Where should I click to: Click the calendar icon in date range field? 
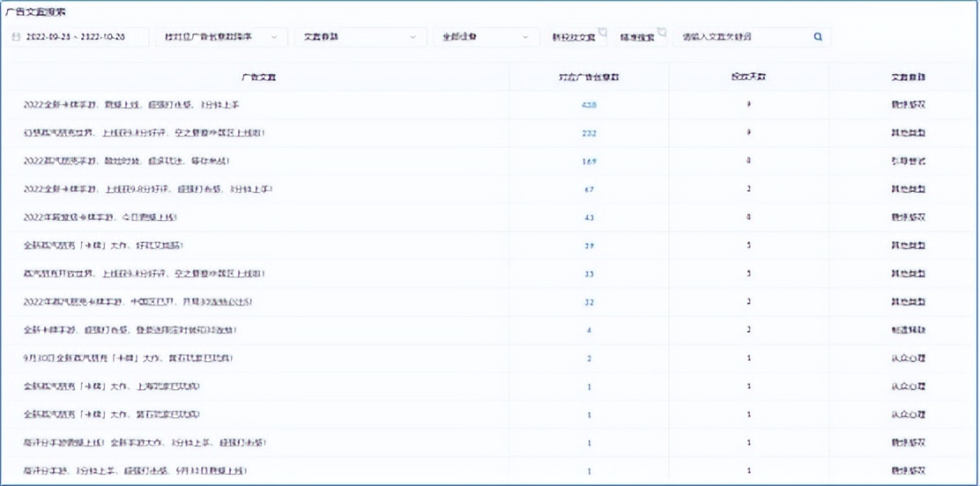(x=17, y=38)
